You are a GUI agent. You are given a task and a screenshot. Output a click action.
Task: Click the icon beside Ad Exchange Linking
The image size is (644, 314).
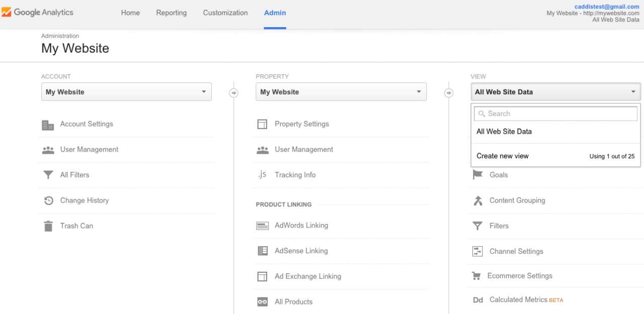point(262,276)
